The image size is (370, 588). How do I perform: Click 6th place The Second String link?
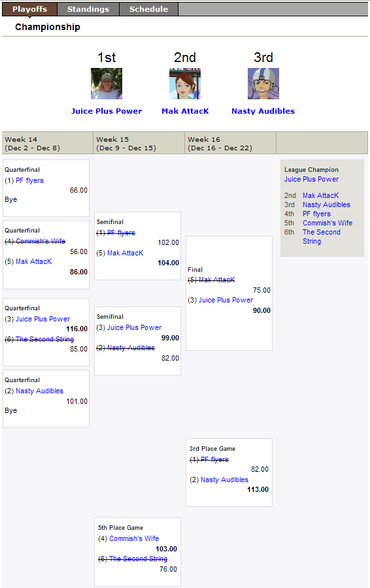tap(322, 237)
